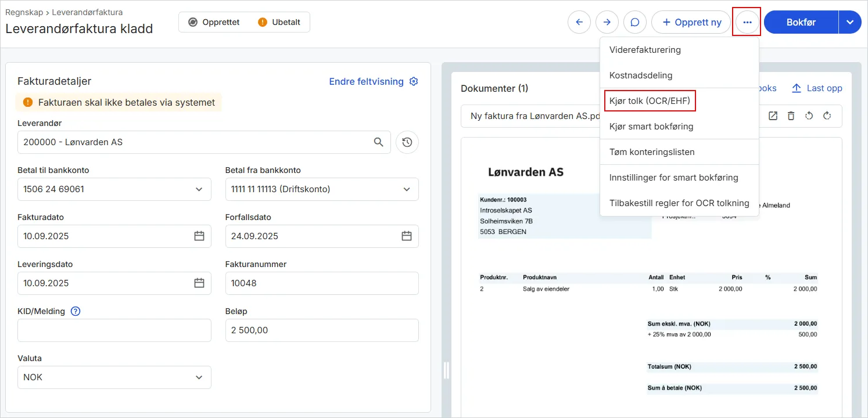This screenshot has width=868, height=418.
Task: Open the comments speech bubble button
Action: [635, 22]
